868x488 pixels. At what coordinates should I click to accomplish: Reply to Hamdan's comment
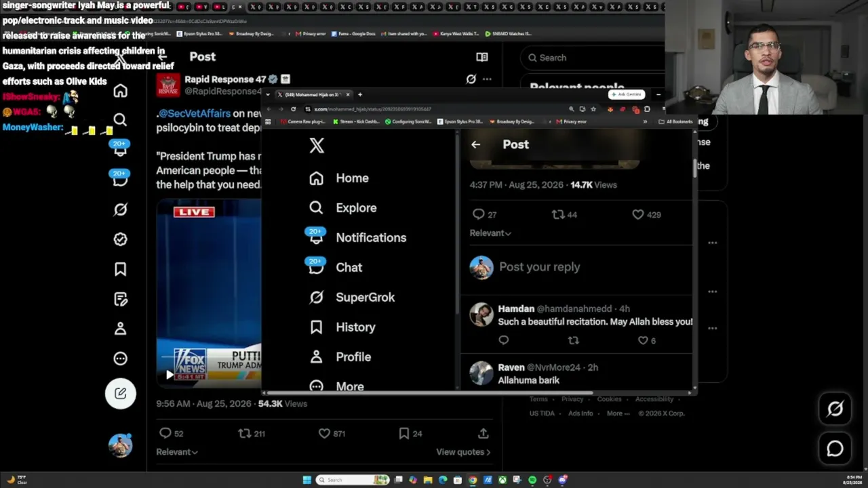tap(503, 340)
